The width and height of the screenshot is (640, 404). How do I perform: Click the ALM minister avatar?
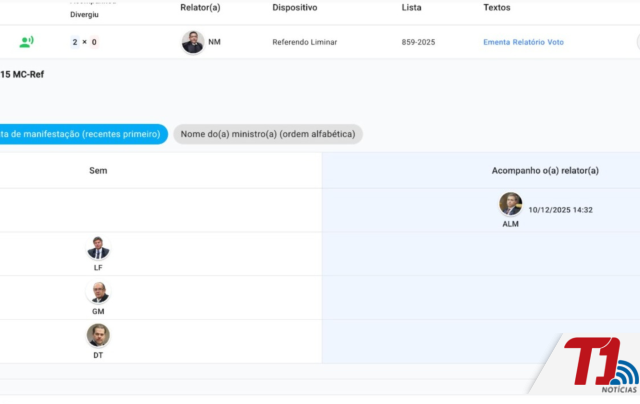(x=510, y=204)
